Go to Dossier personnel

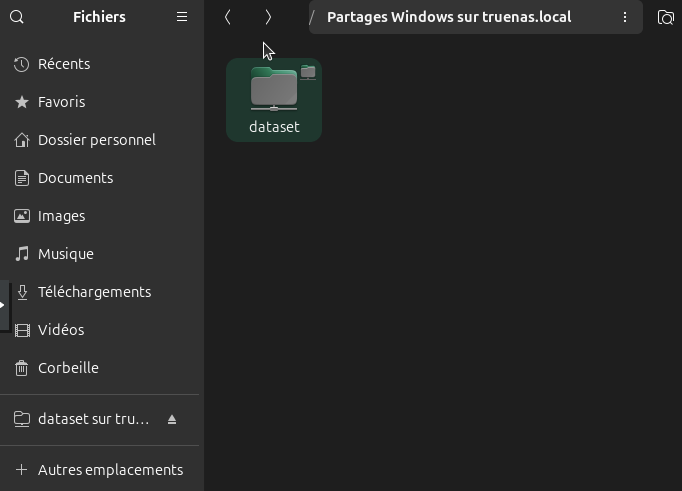click(x=96, y=140)
